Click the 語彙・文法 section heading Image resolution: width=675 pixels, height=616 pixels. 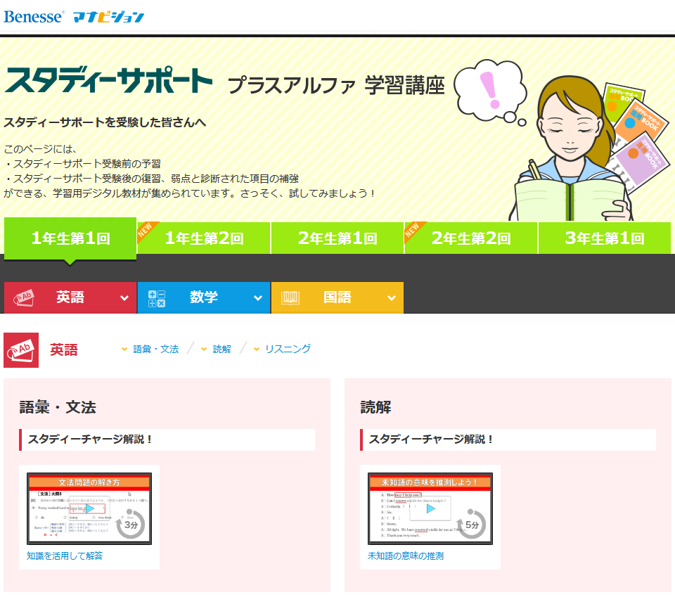click(58, 407)
